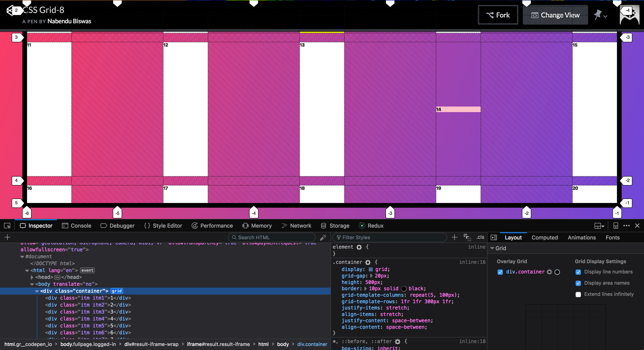Click the event badge on html element
Screen dimensions: 644x350
click(x=87, y=270)
